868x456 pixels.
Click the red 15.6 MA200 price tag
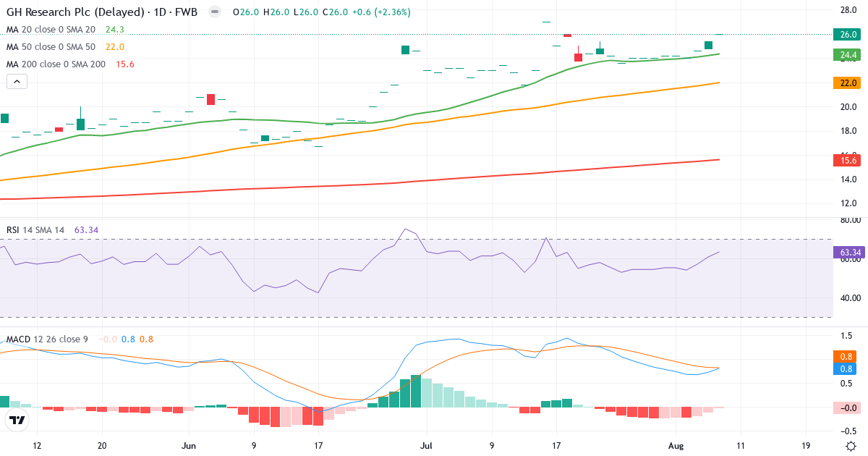pyautogui.click(x=846, y=160)
